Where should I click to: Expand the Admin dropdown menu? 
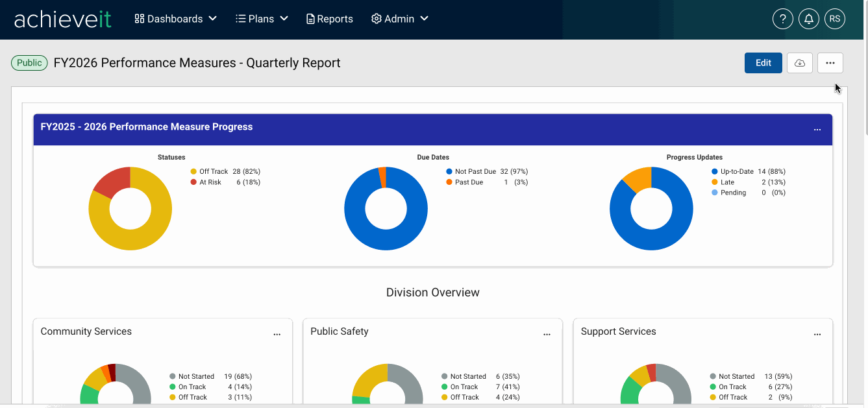click(x=400, y=19)
